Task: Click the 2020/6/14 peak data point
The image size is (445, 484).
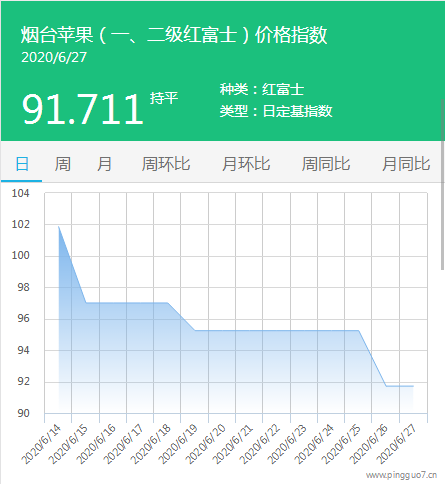Action: coord(59,227)
